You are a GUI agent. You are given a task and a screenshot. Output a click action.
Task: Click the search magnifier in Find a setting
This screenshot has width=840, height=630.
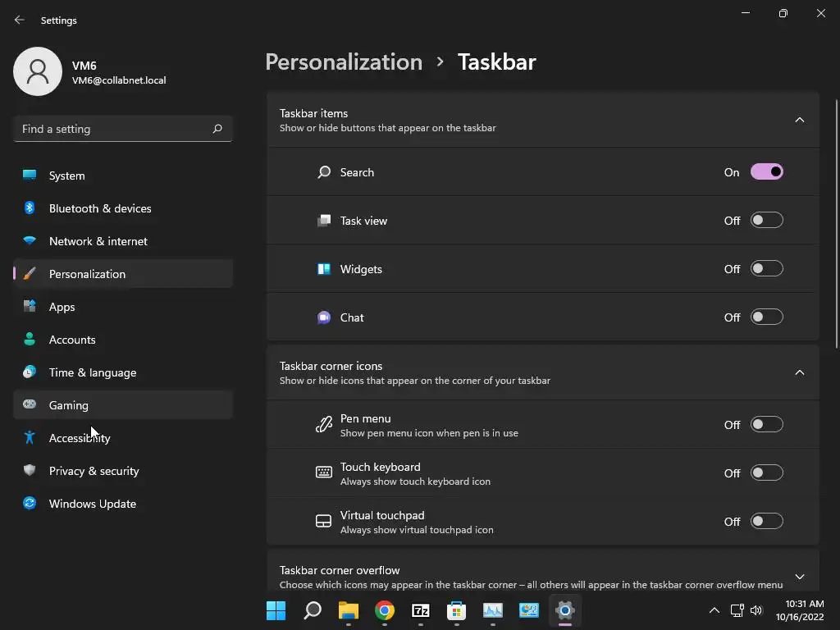tap(217, 129)
